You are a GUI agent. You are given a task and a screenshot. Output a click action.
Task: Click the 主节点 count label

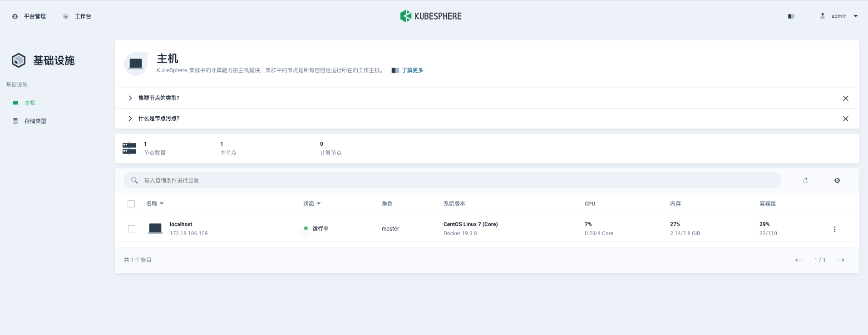point(228,153)
